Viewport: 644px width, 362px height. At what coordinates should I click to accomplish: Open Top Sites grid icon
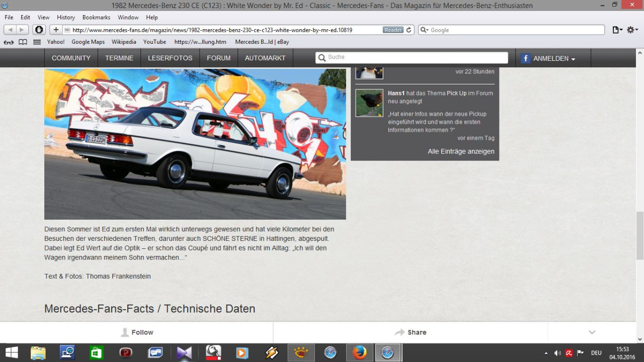37,42
